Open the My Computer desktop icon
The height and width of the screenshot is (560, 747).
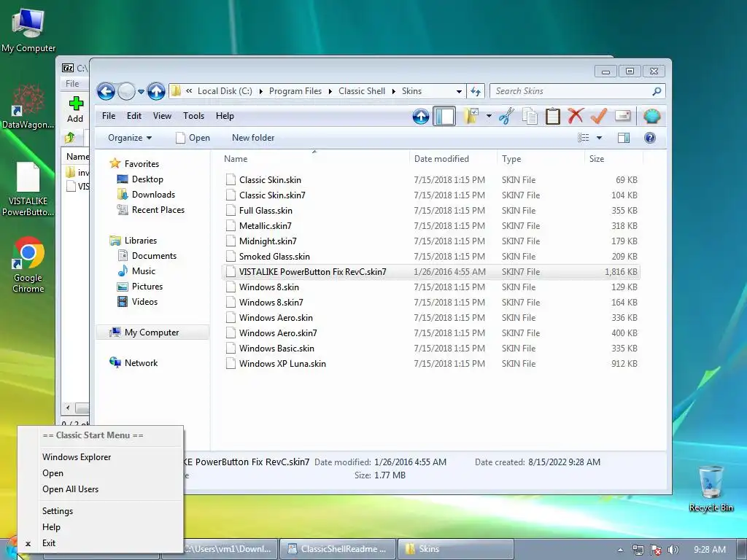(x=28, y=31)
